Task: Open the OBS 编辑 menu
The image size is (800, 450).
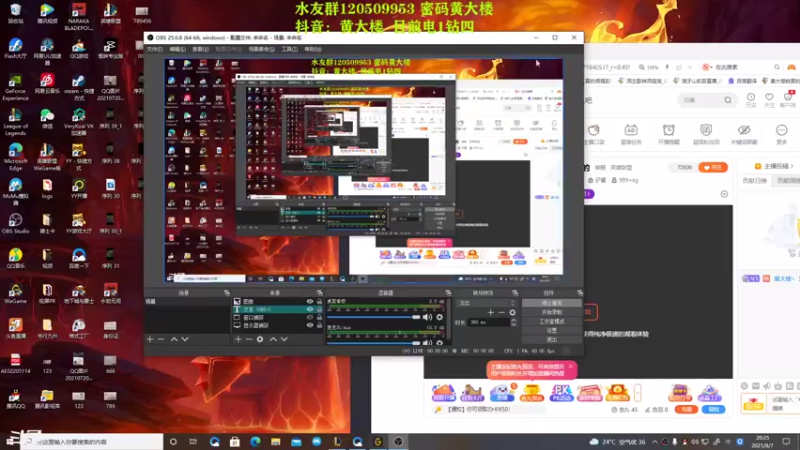Action: click(x=178, y=49)
